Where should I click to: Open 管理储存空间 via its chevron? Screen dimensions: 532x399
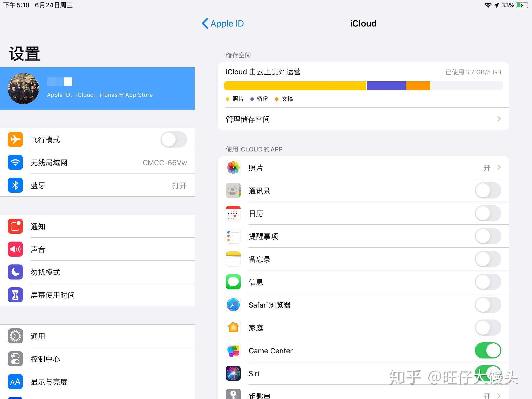point(499,119)
